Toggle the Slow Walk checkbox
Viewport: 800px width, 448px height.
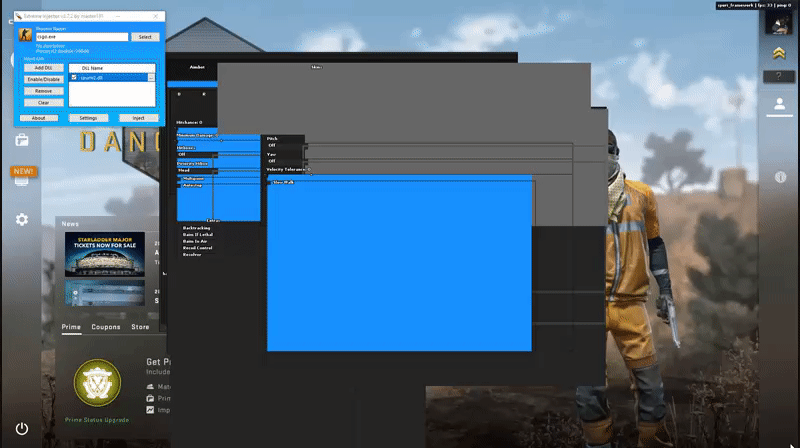point(270,182)
